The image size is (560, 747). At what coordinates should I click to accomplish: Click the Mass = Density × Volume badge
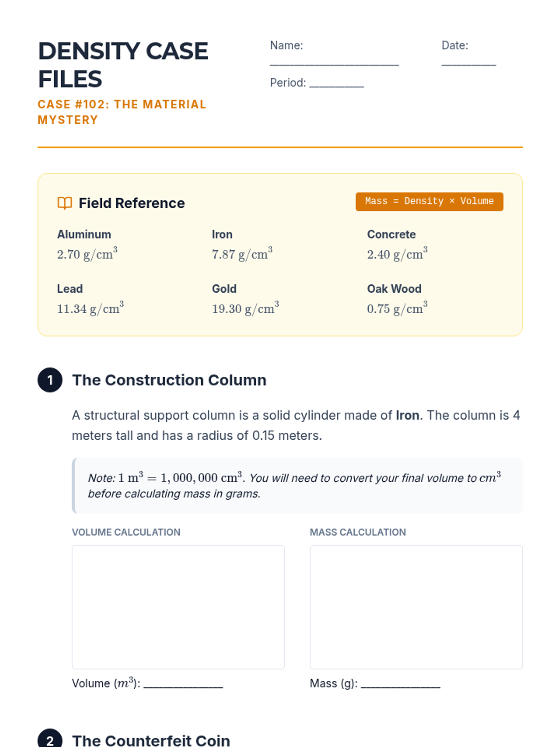[x=429, y=201]
